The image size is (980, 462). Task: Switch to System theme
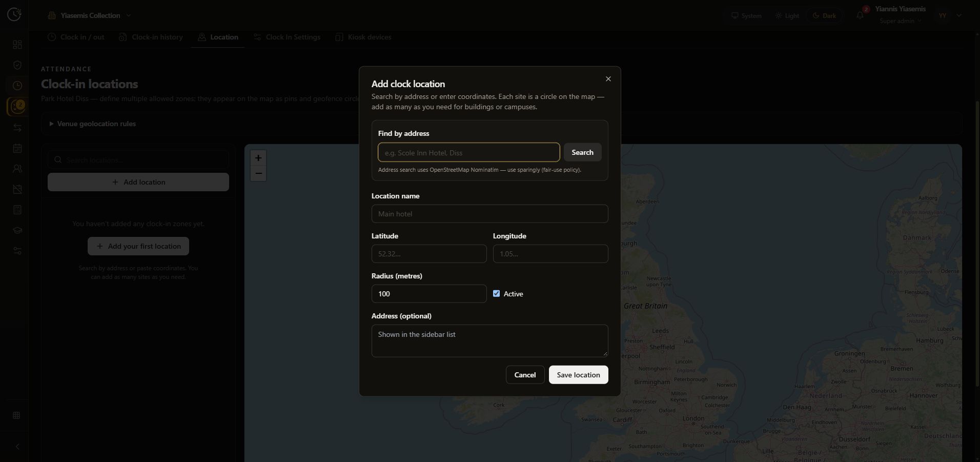pos(746,16)
